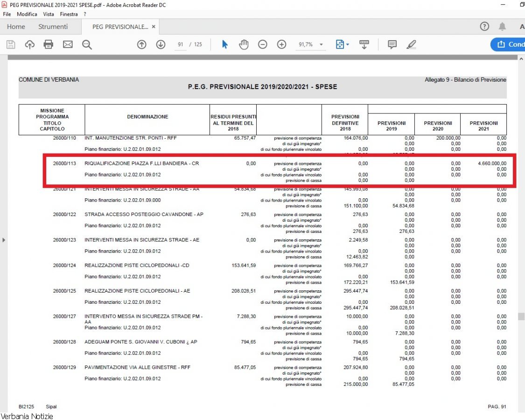Click the Save file icon
Screen dimensions: 525x420
pos(11,44)
